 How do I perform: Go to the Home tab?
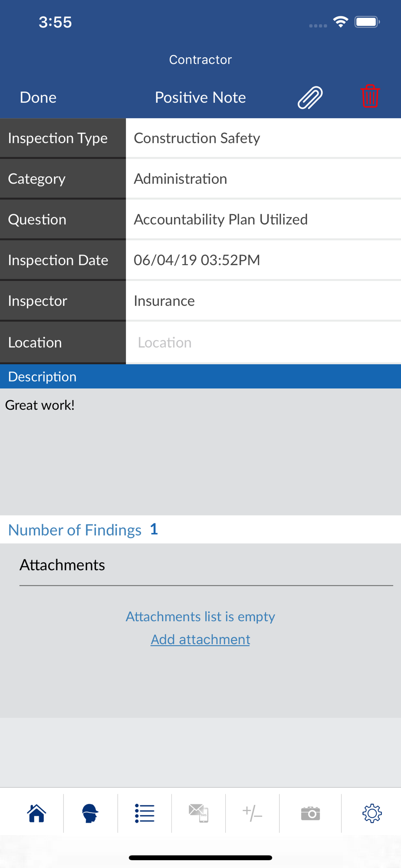coord(36,813)
